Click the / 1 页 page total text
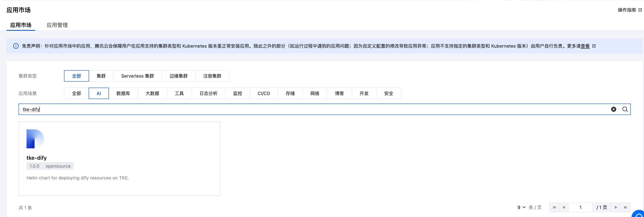Image resolution: width=644 pixels, height=217 pixels. tap(602, 207)
